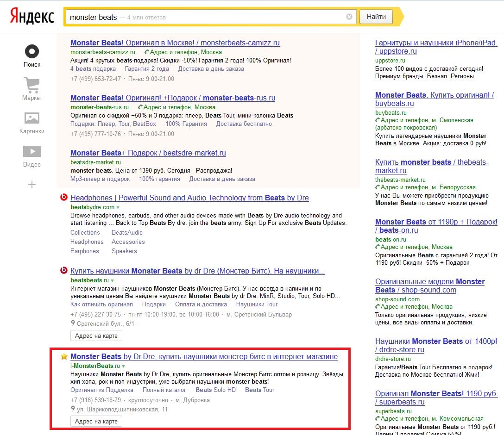Screen dimensions: 504x435
Task: Clear the search query with the X icon
Action: [349, 17]
